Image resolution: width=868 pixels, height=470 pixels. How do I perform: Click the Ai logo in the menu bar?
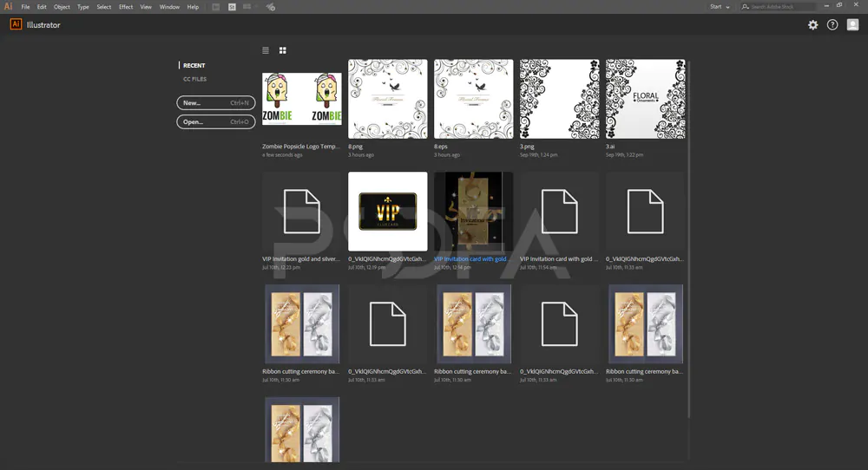(8, 7)
